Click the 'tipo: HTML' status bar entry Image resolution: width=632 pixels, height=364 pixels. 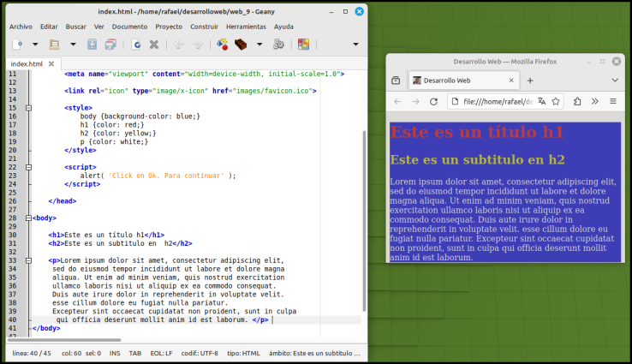pos(243,353)
